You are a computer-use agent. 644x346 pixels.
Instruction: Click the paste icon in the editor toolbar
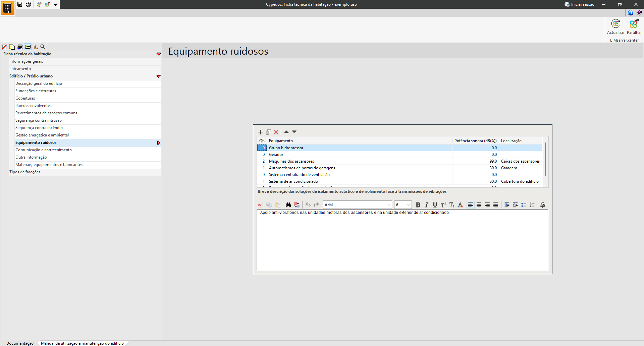click(x=277, y=205)
